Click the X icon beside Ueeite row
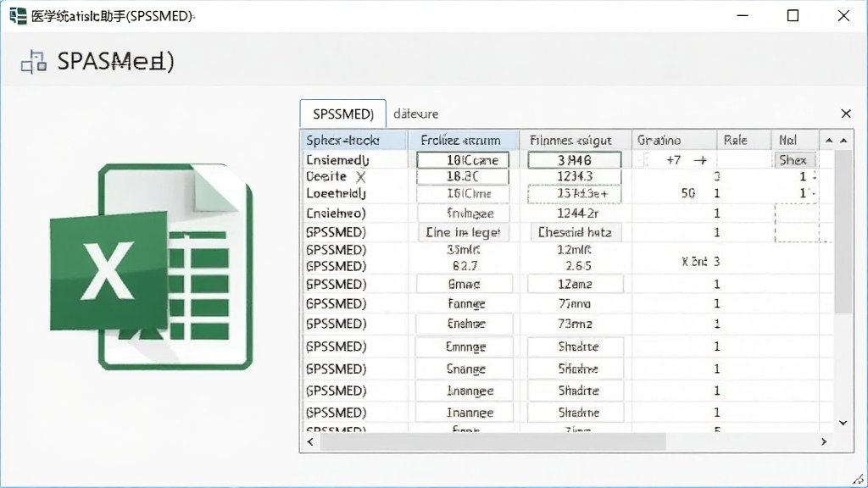Image resolution: width=868 pixels, height=488 pixels. tap(360, 177)
